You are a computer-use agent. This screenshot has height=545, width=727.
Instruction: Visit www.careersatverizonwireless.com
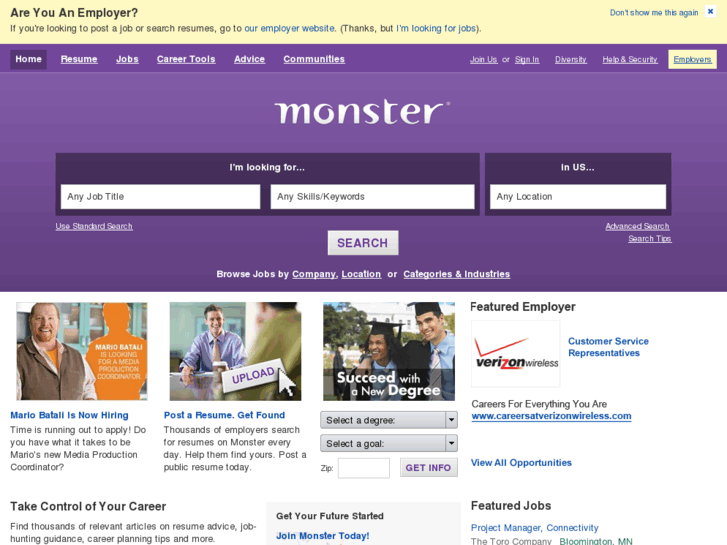coord(551,416)
